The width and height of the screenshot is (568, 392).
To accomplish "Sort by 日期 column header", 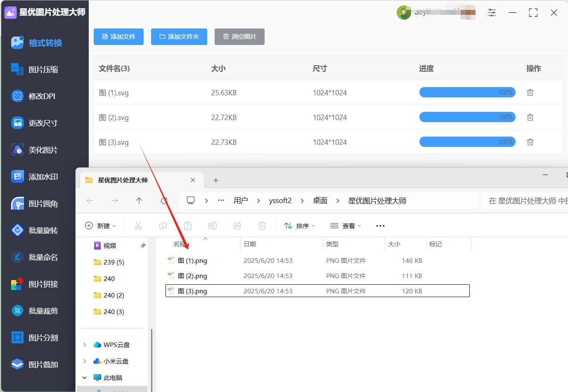I will tap(282, 244).
